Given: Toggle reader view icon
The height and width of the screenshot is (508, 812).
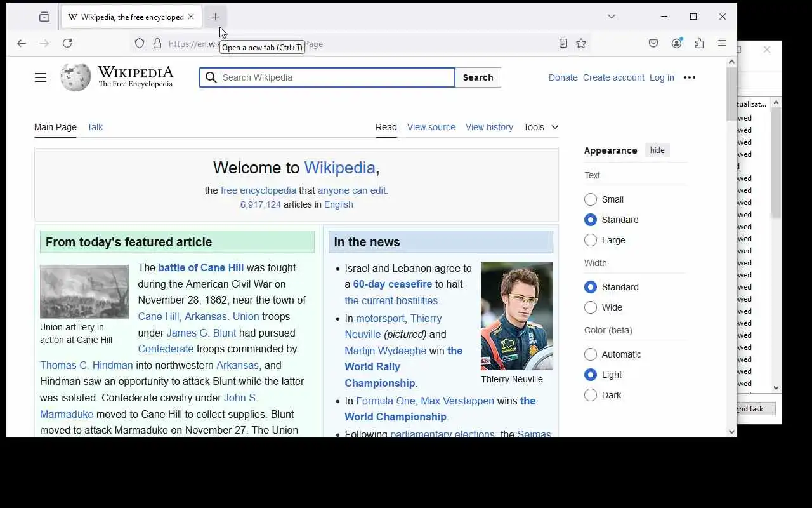Looking at the screenshot, I should (563, 43).
